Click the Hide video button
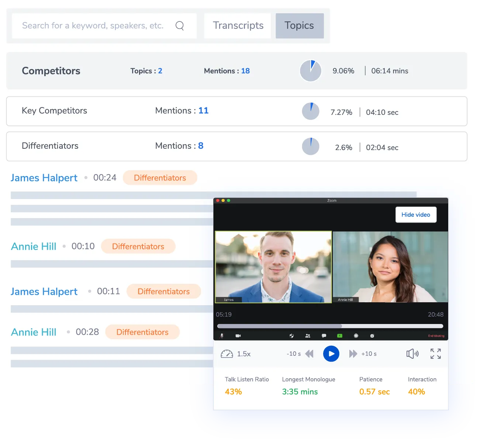The height and width of the screenshot is (448, 484). [x=416, y=215]
